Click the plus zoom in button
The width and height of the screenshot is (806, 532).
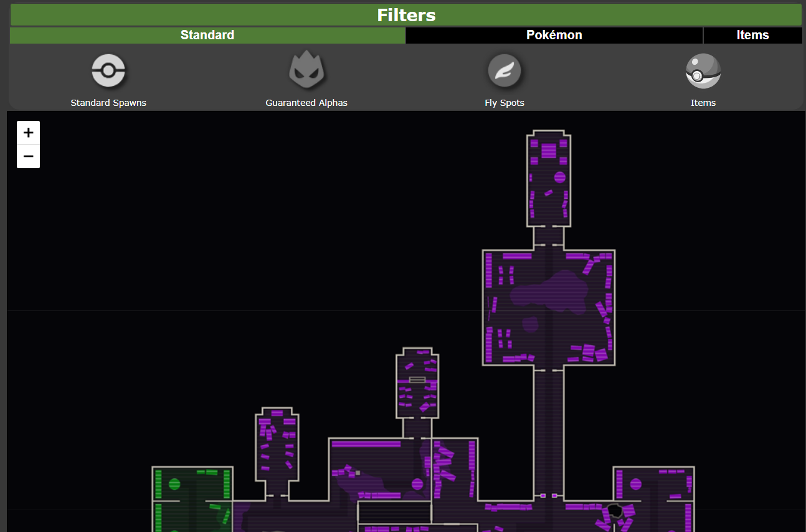coord(28,133)
